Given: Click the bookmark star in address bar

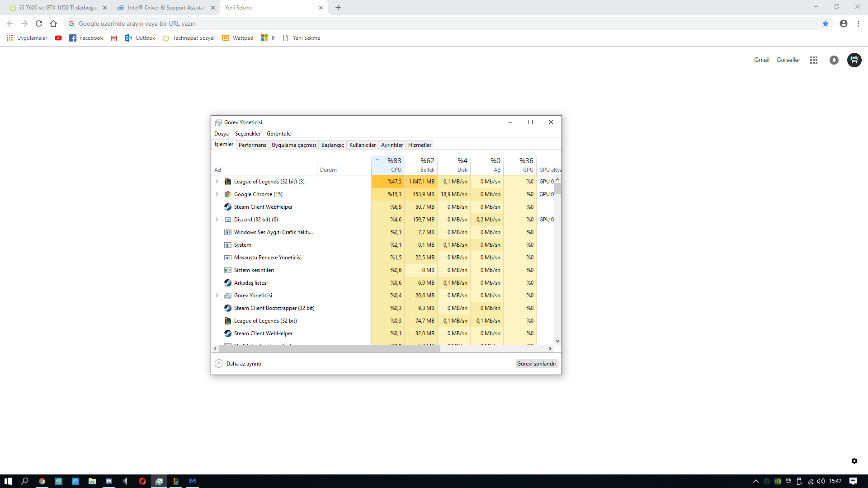Looking at the screenshot, I should (826, 23).
